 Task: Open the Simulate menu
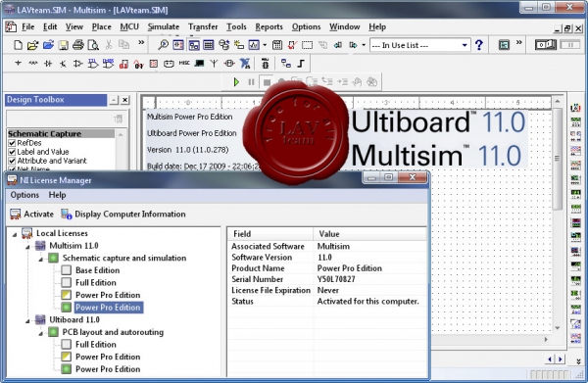point(164,27)
